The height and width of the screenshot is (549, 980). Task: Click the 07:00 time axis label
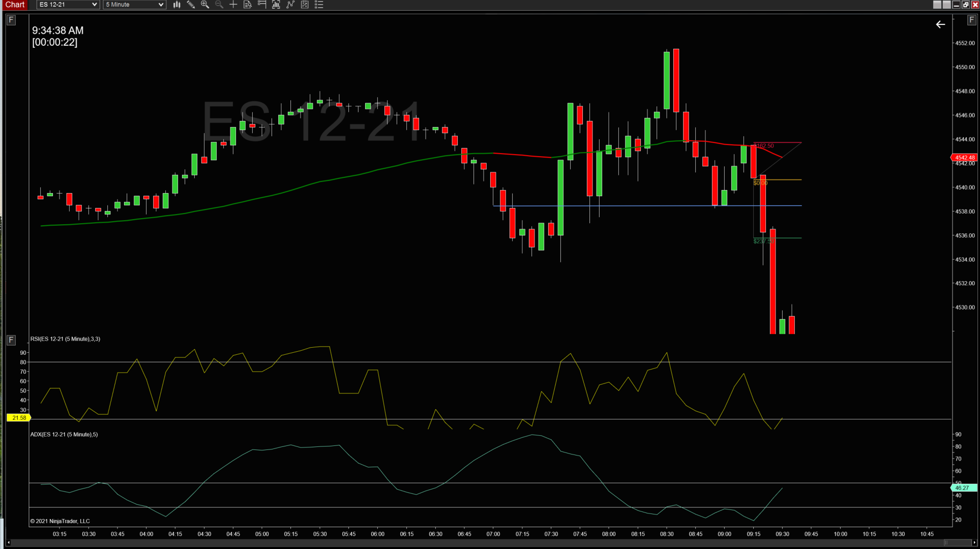pos(493,534)
